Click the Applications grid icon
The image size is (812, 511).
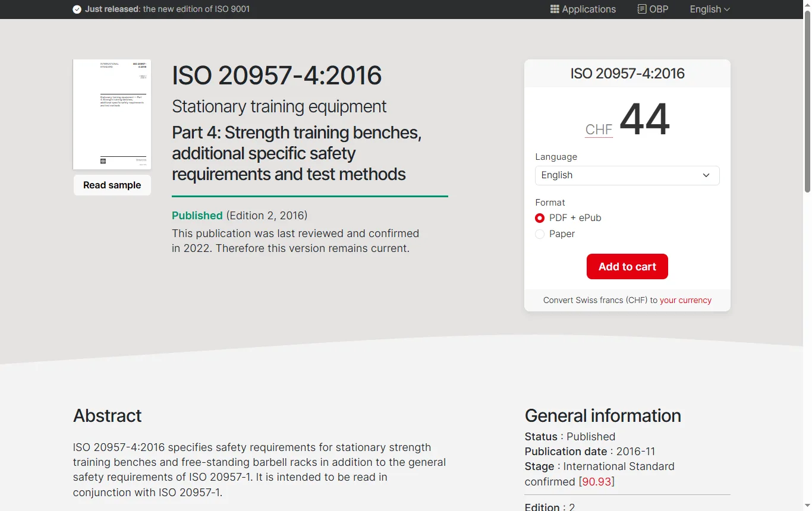[555, 10]
